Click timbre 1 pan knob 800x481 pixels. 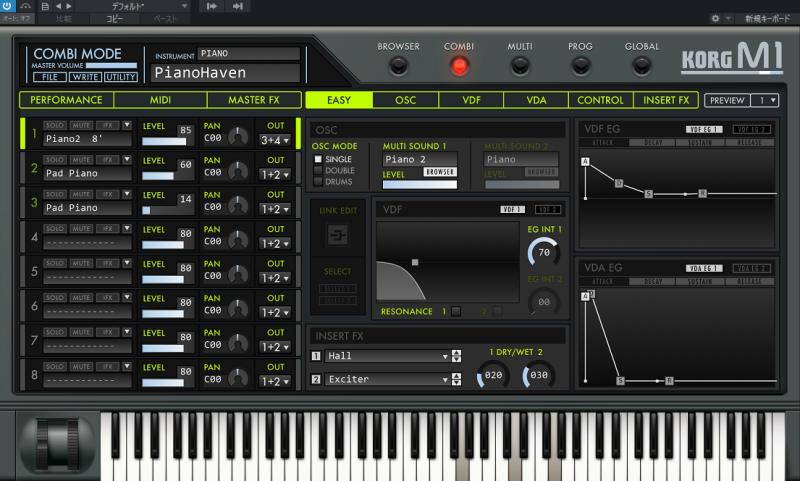pyautogui.click(x=237, y=138)
